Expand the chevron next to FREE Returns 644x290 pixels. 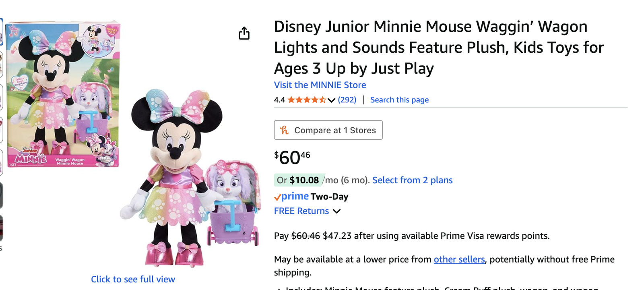pos(337,211)
